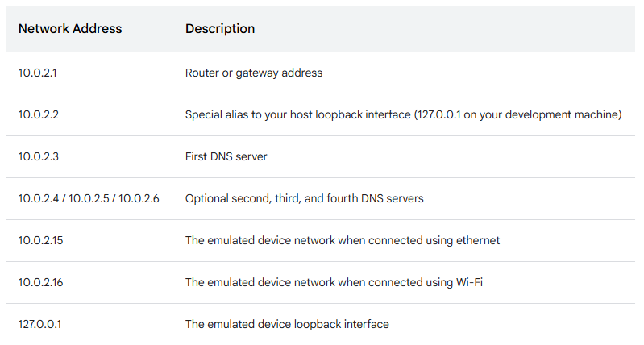Click the Network Address column header
The width and height of the screenshot is (644, 345).
[70, 29]
